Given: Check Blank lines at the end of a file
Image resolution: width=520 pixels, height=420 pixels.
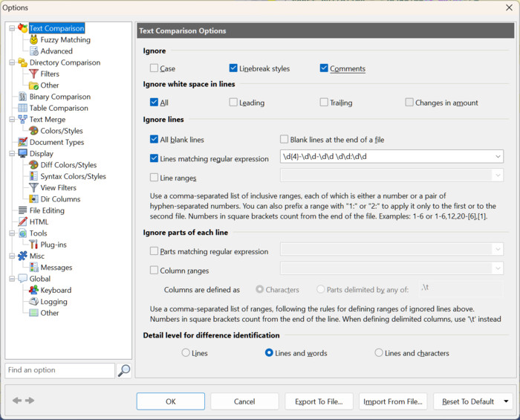Looking at the screenshot, I should point(284,139).
